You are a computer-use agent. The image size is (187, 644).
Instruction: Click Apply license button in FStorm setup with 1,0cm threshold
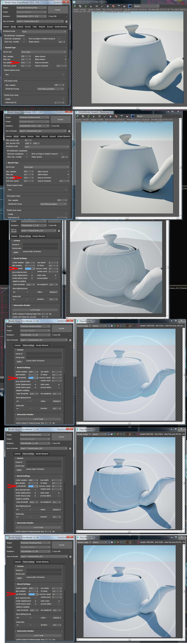pyautogui.click(x=19, y=362)
